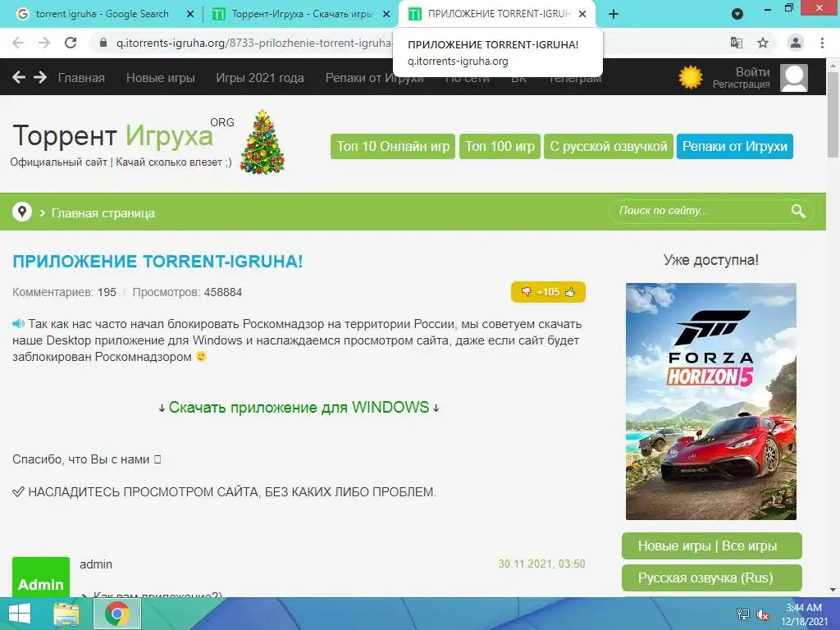Click the Christmas tree image
Viewport: 840px width, 630px height.
click(262, 142)
